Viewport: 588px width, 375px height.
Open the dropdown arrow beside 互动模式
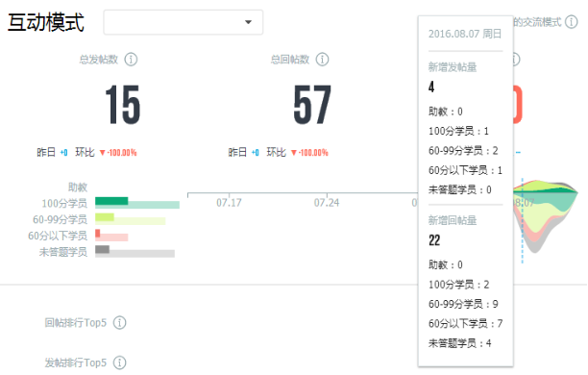click(x=248, y=22)
